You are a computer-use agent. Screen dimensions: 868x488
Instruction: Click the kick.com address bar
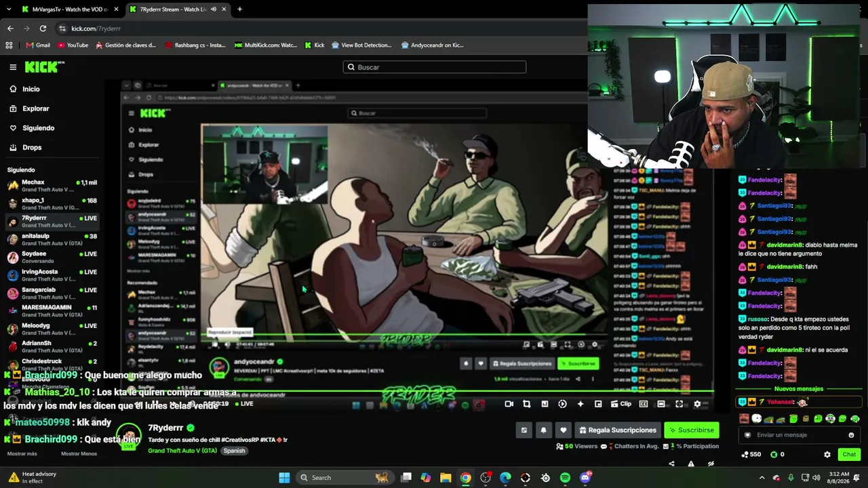pos(319,28)
